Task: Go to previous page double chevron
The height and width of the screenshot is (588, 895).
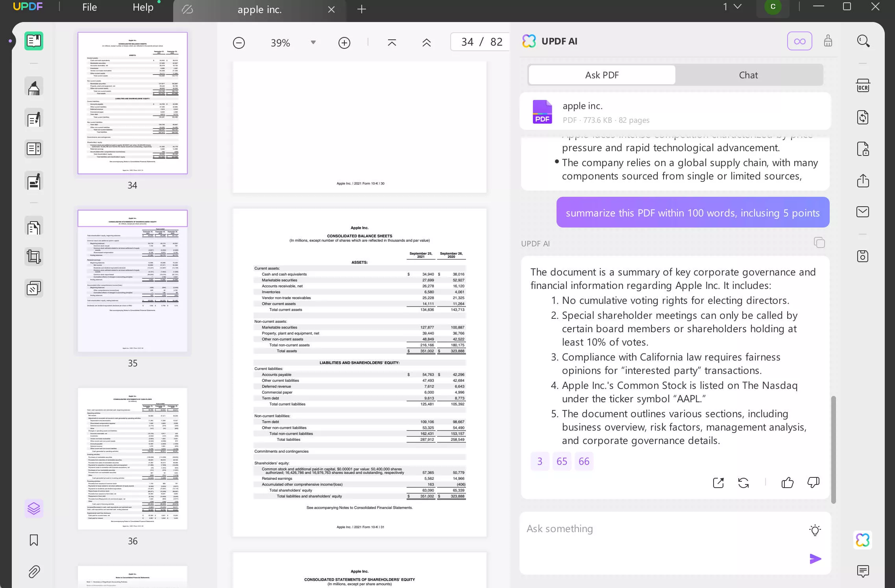Action: tap(427, 43)
